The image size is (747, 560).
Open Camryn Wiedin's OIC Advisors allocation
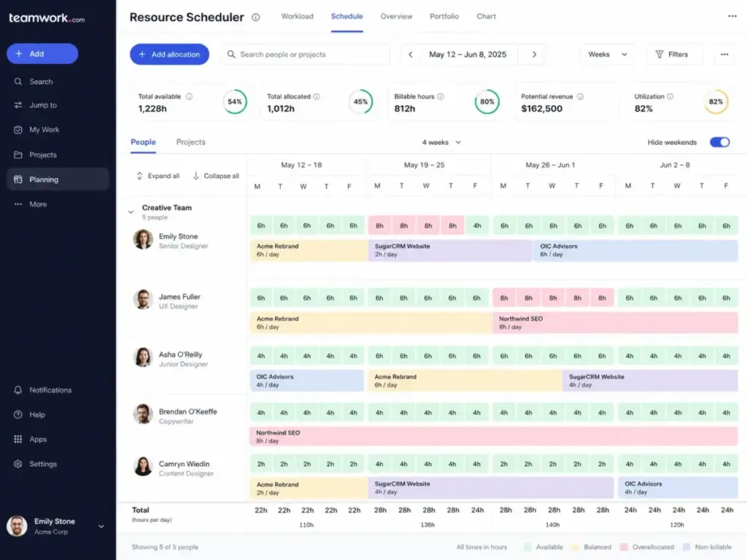tap(678, 488)
